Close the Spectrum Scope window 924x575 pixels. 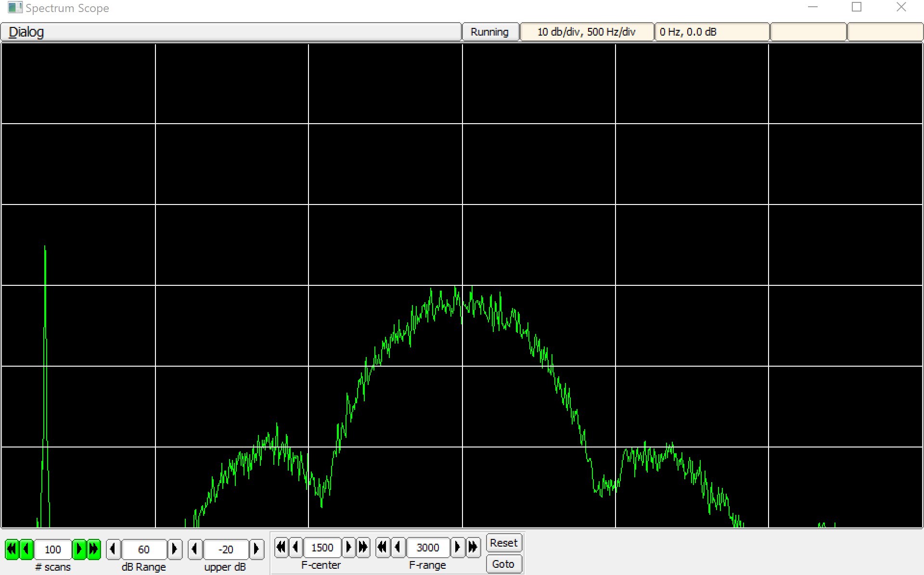(x=901, y=7)
